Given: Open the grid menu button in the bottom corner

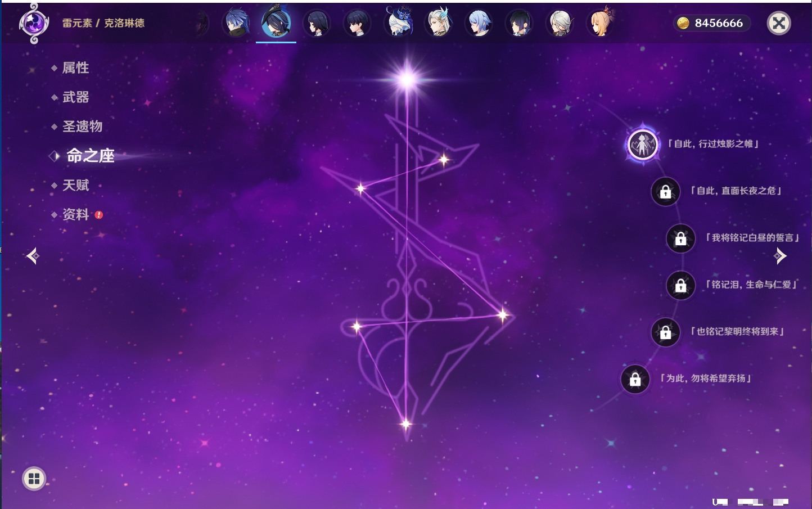Looking at the screenshot, I should [34, 479].
